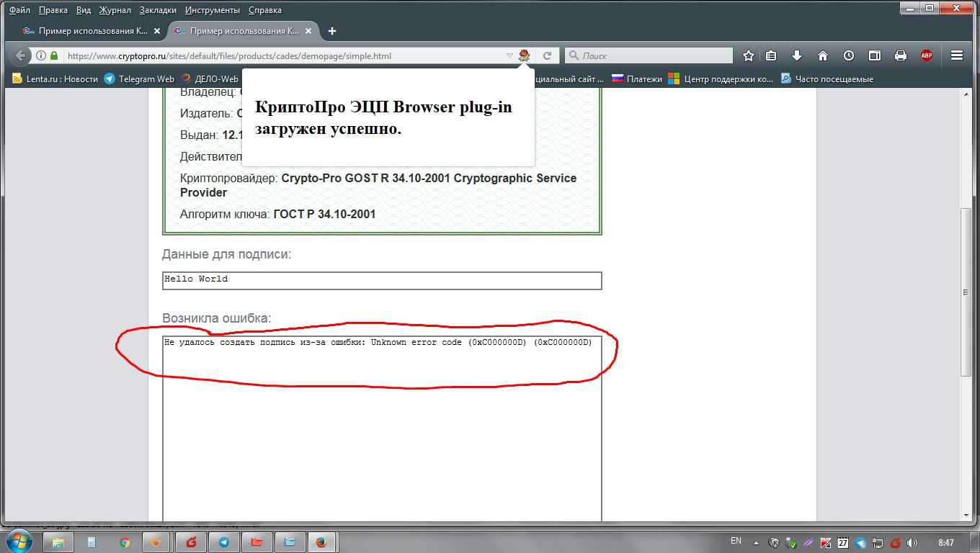This screenshot has width=980, height=553.
Task: Open the Файл menu
Action: [x=19, y=10]
